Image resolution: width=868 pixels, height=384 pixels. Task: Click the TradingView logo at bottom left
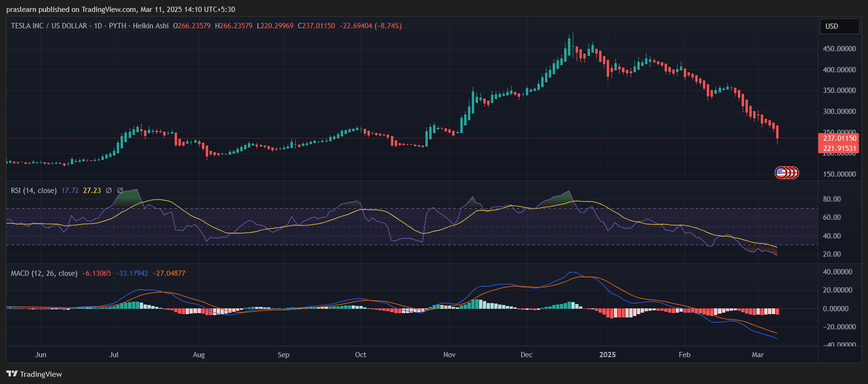tap(34, 374)
